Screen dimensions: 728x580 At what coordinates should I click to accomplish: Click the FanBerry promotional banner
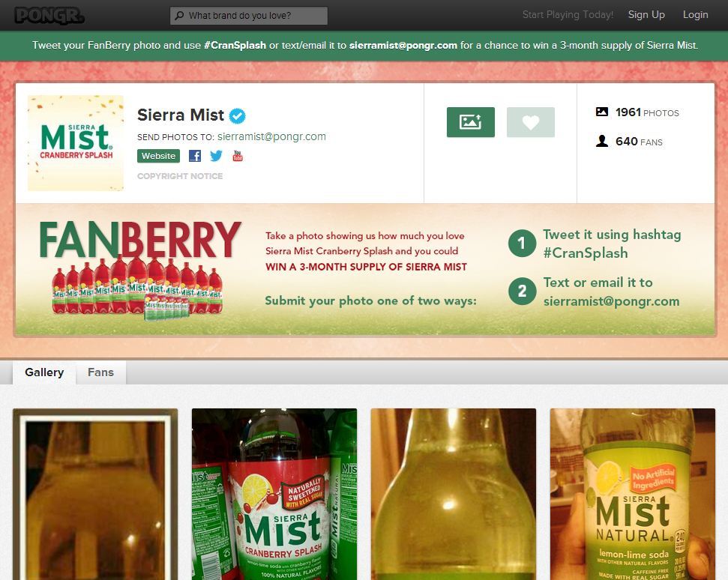365,270
